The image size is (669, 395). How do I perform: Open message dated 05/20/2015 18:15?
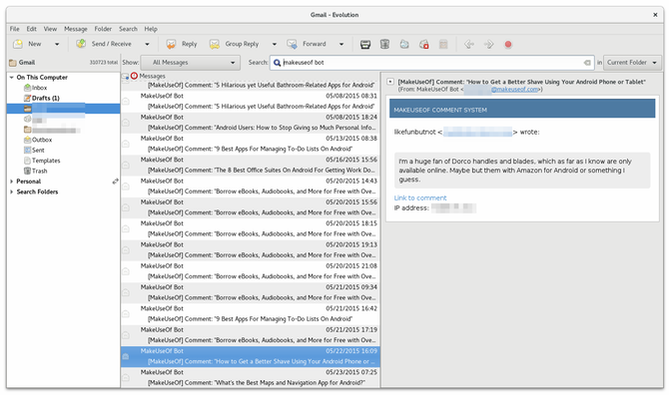[x=250, y=229]
